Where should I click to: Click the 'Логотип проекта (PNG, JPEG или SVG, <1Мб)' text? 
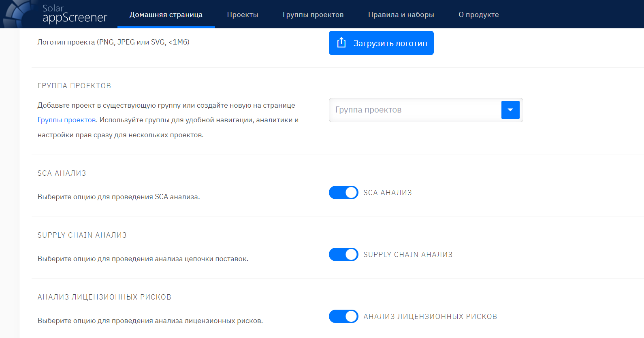[x=113, y=42]
